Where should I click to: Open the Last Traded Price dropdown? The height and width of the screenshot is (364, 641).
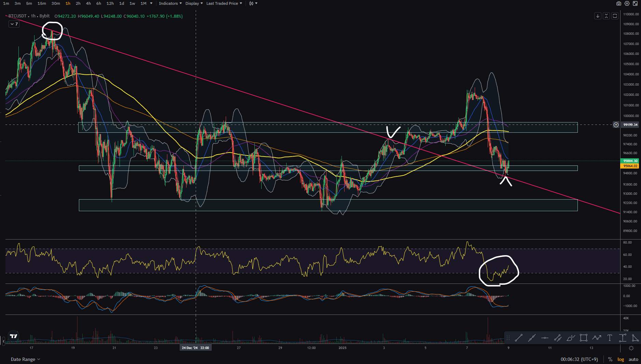click(x=224, y=3)
